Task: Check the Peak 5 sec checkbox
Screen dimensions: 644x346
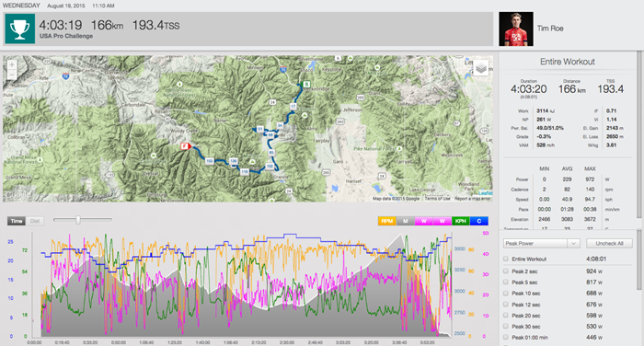Action: 506,283
